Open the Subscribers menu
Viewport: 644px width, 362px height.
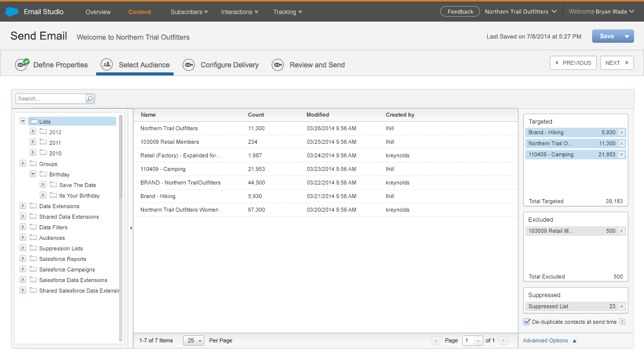point(189,12)
